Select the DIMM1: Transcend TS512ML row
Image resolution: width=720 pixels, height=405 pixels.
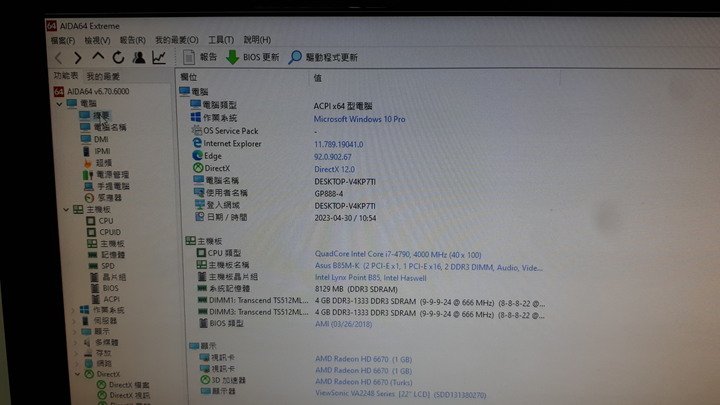[371, 301]
